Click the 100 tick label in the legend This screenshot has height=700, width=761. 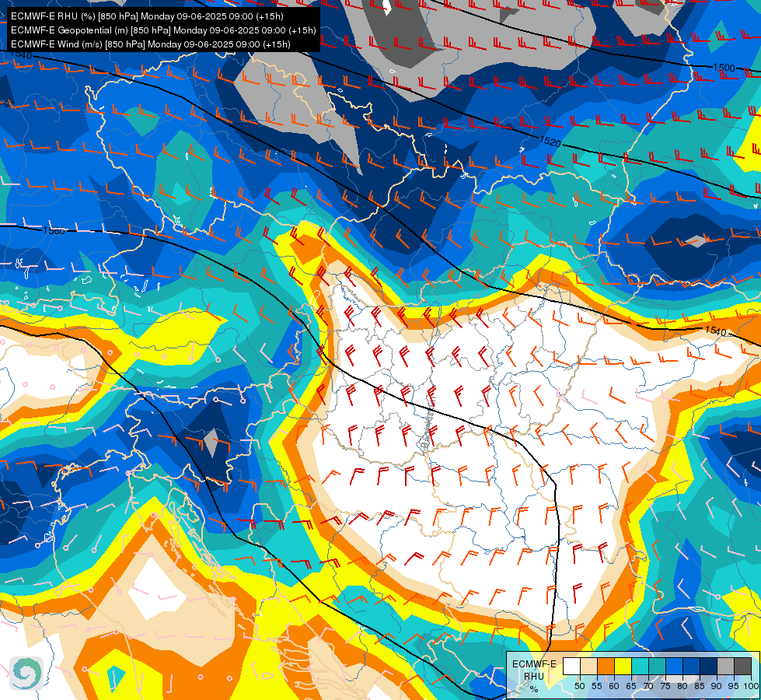pyautogui.click(x=751, y=686)
